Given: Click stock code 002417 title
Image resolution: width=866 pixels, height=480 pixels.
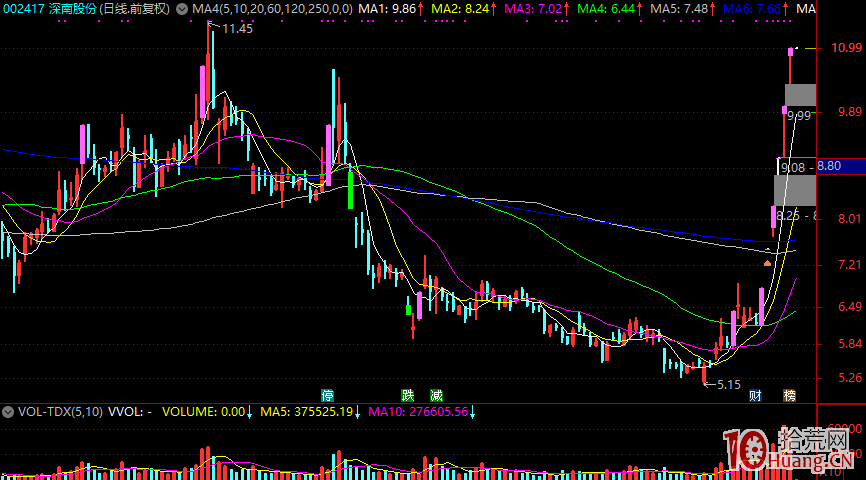Looking at the screenshot, I should coord(23,9).
